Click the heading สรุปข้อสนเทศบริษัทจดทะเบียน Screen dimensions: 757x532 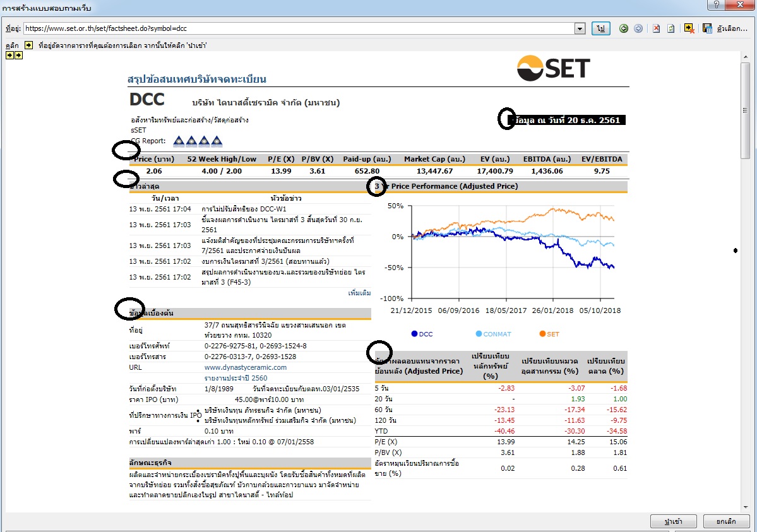pos(197,79)
